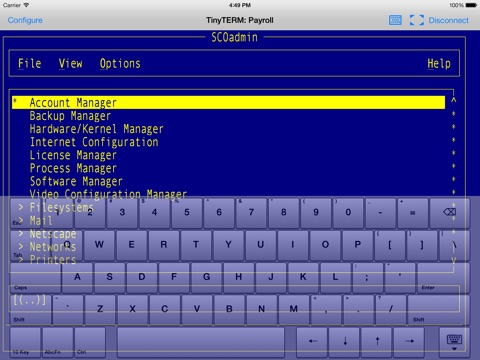Toggle the Caps key
This screenshot has width=480, height=360.
pos(36,278)
